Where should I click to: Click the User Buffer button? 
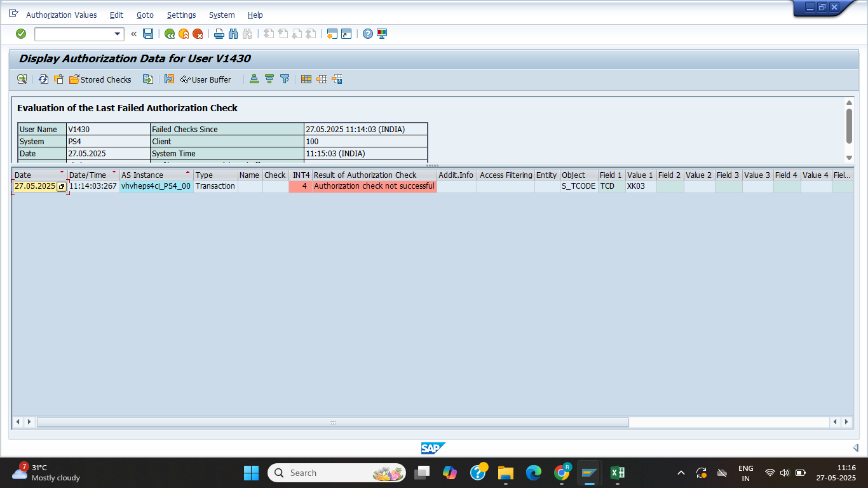(206, 79)
